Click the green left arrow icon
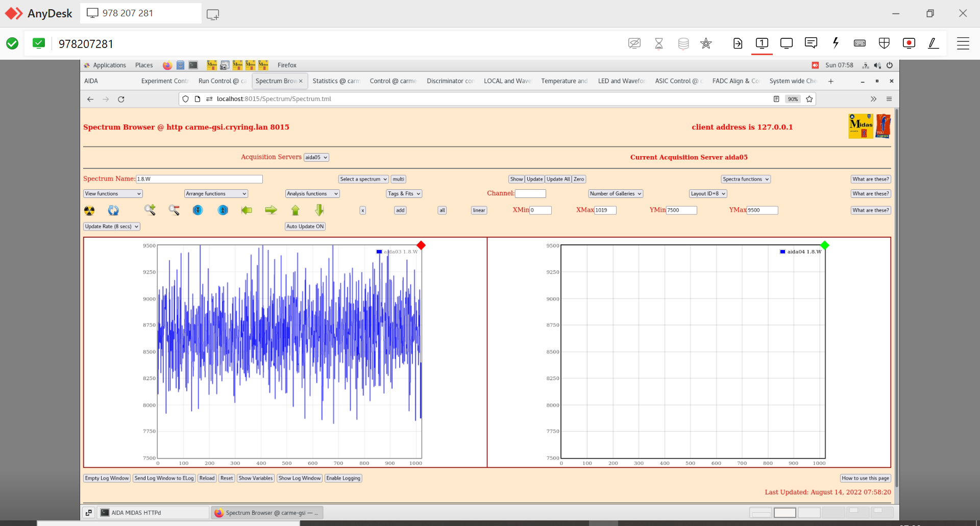The height and width of the screenshot is (526, 980). click(247, 210)
